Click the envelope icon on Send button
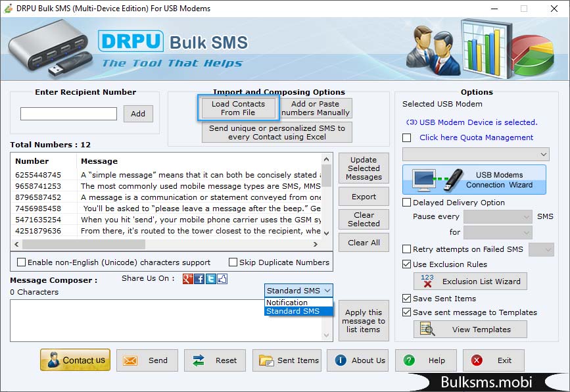This screenshot has height=392, width=570. [130, 360]
